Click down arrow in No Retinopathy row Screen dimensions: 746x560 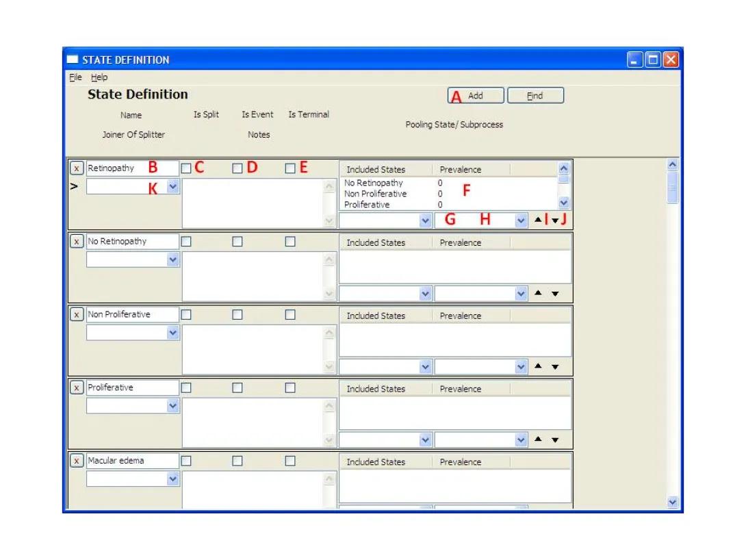click(555, 294)
